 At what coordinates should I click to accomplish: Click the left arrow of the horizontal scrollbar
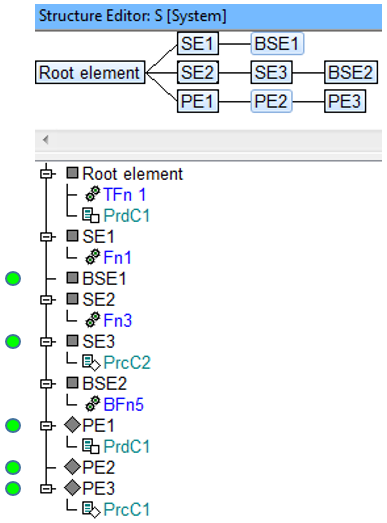46,140
